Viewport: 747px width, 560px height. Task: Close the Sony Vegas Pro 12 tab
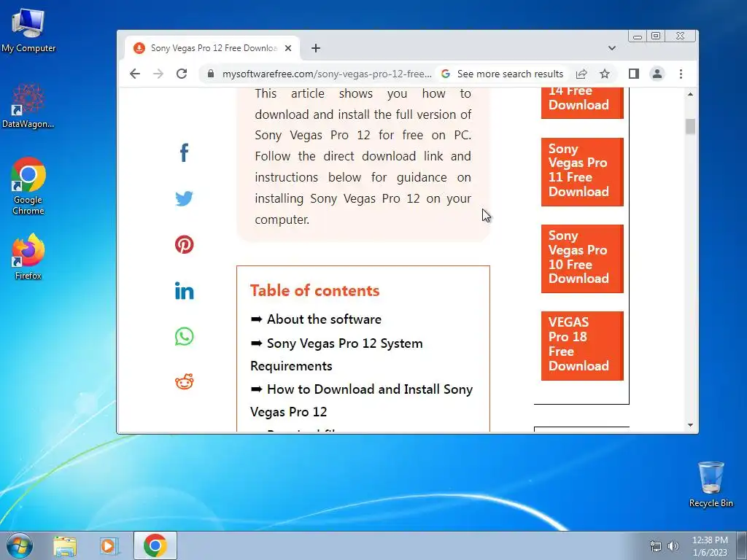point(287,48)
